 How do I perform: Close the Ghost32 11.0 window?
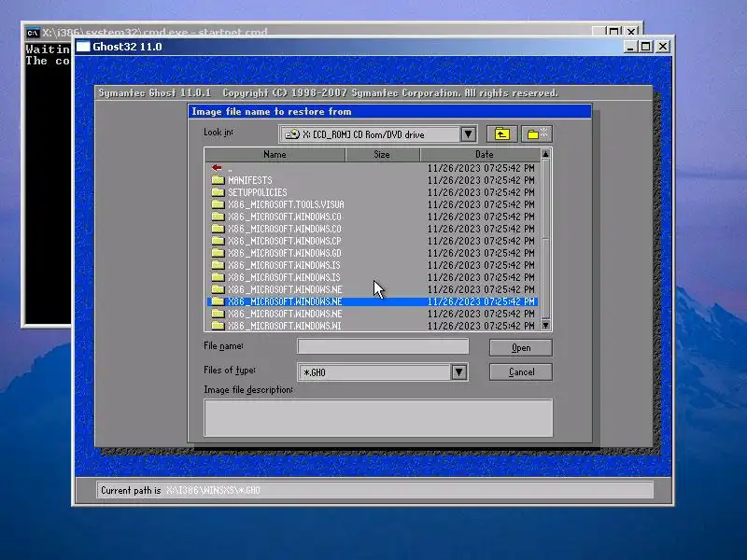pyautogui.click(x=663, y=47)
